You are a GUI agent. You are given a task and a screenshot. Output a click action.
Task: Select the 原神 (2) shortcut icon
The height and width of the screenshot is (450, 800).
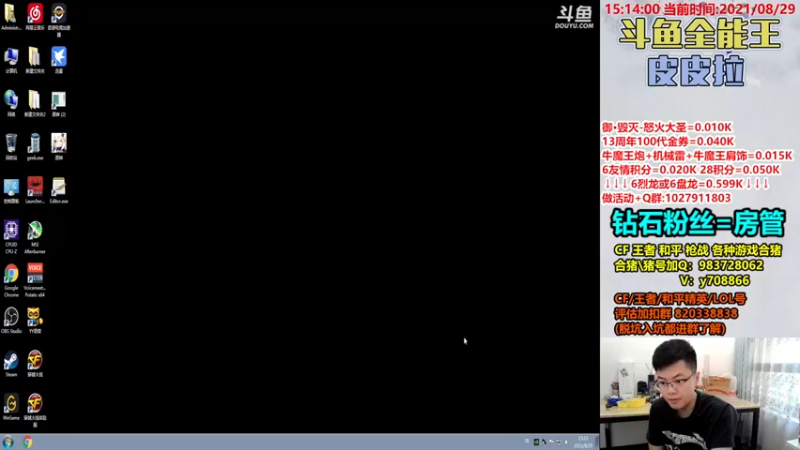(x=59, y=104)
